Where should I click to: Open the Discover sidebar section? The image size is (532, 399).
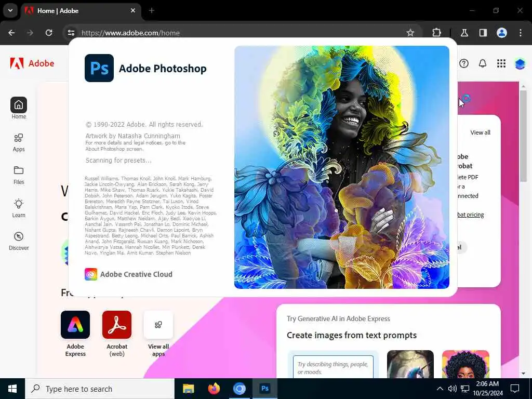19,241
